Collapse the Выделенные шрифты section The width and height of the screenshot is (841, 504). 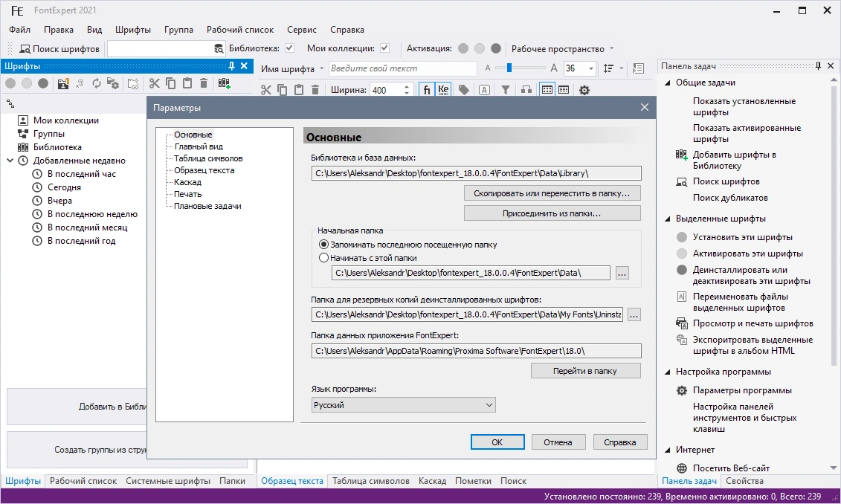coord(668,219)
